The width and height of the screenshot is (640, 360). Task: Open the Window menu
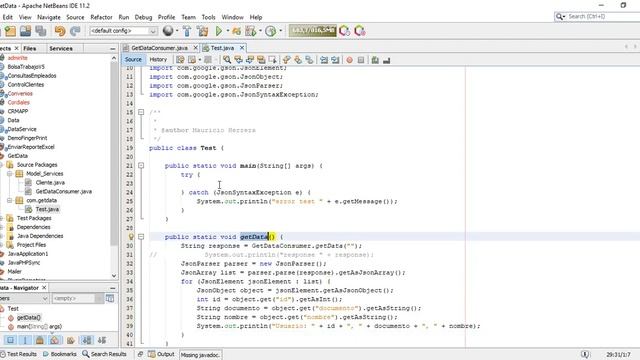232,17
